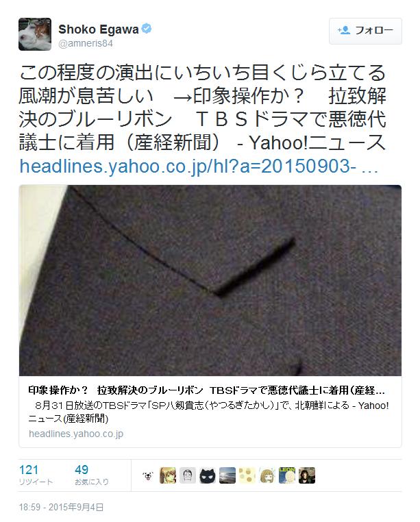Open the Shoko Egawa display name
Viewport: 420px width, 522px height.
point(98,29)
